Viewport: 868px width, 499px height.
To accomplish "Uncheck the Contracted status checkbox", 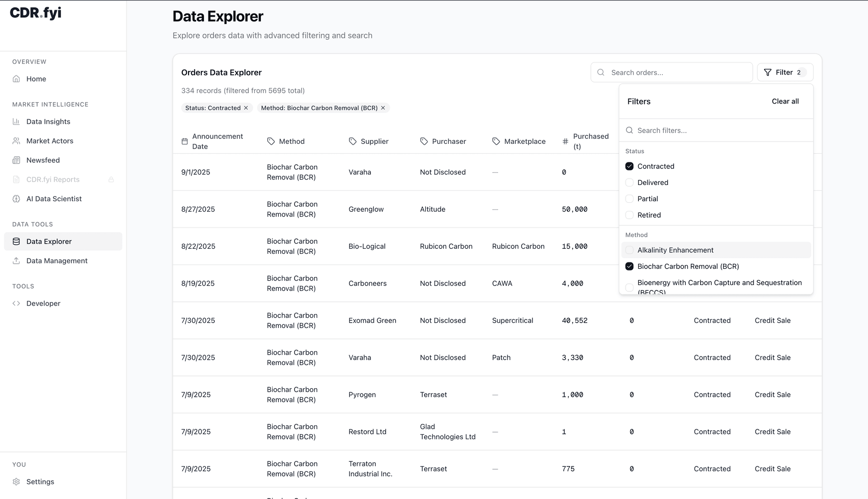I will tap(629, 166).
